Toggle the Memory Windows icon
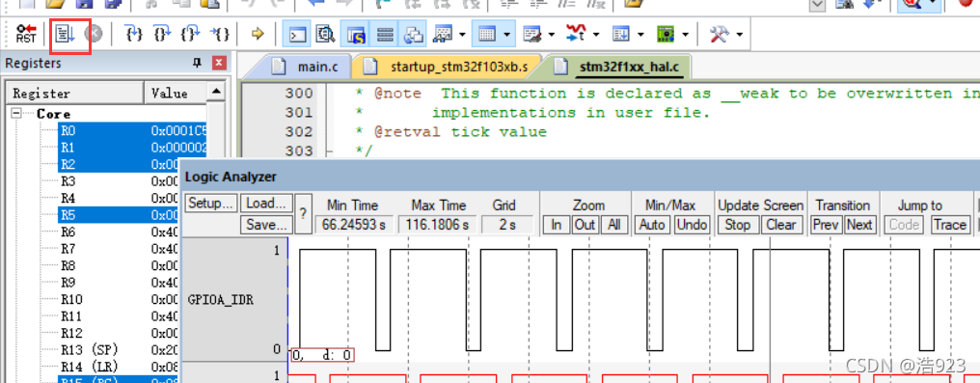 click(487, 34)
